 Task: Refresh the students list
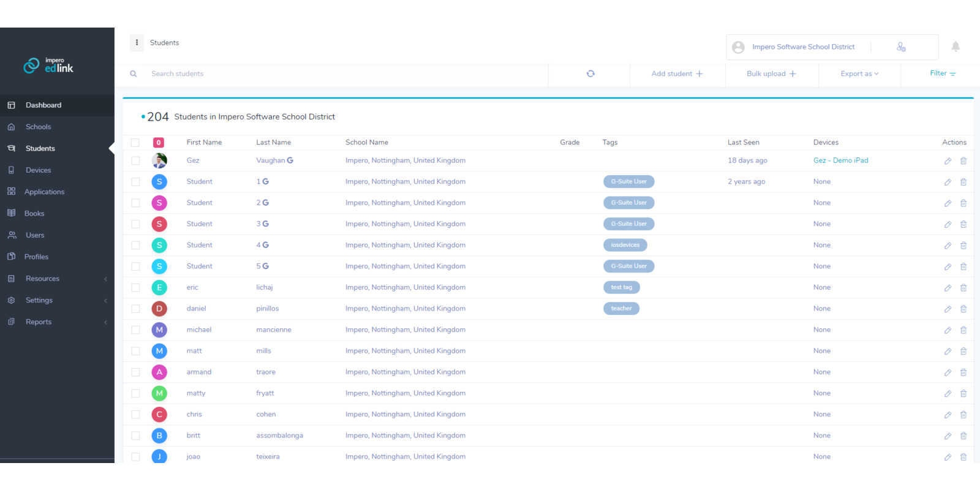[590, 73]
